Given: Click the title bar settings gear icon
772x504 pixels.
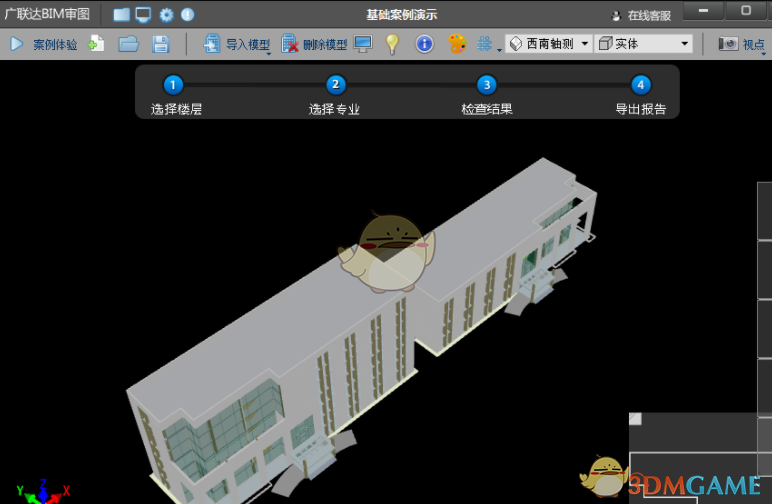Looking at the screenshot, I should click(x=166, y=15).
